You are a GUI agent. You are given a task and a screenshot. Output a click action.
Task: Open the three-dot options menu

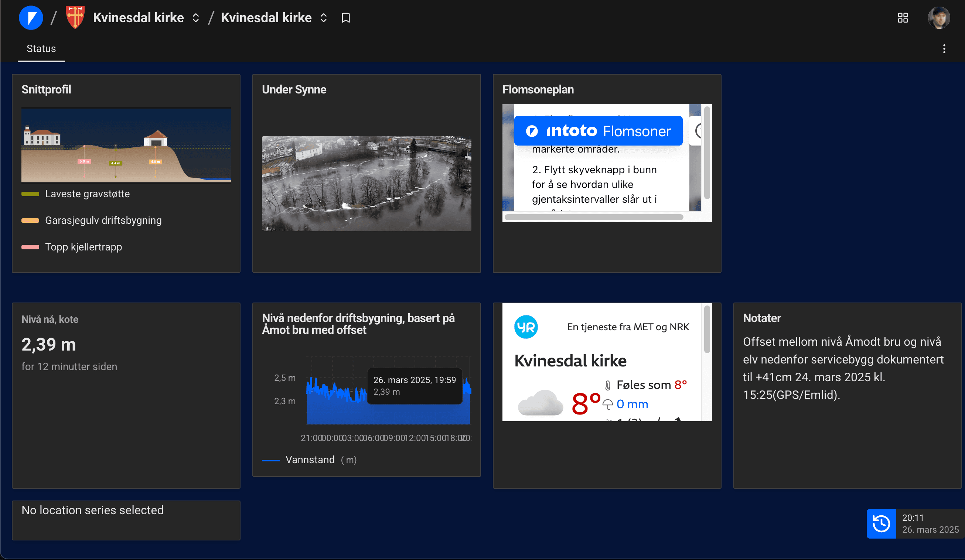click(x=944, y=49)
